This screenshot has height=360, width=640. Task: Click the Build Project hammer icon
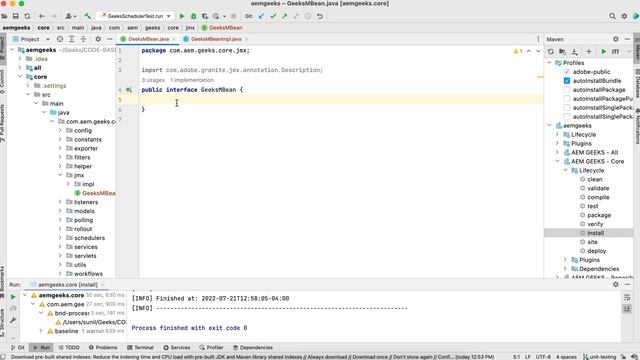(x=87, y=16)
